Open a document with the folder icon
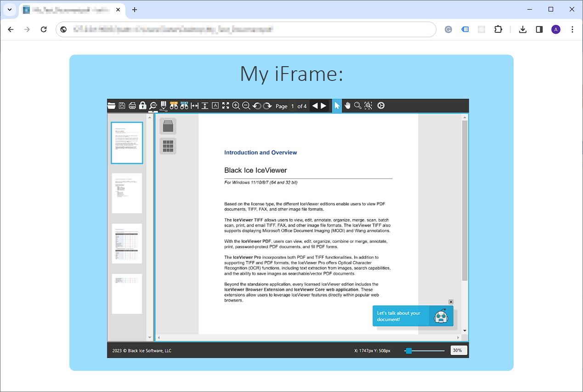Viewport: 583px width, 392px height. point(112,106)
